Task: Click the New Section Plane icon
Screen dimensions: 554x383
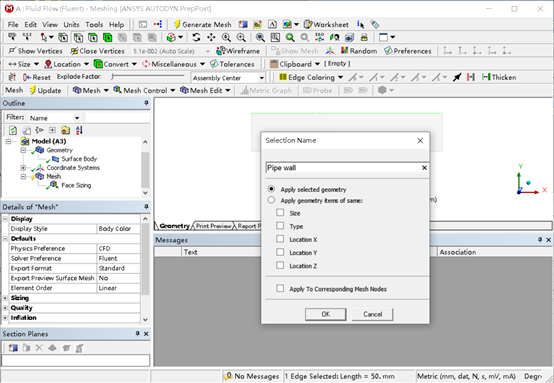Action: 13,348
